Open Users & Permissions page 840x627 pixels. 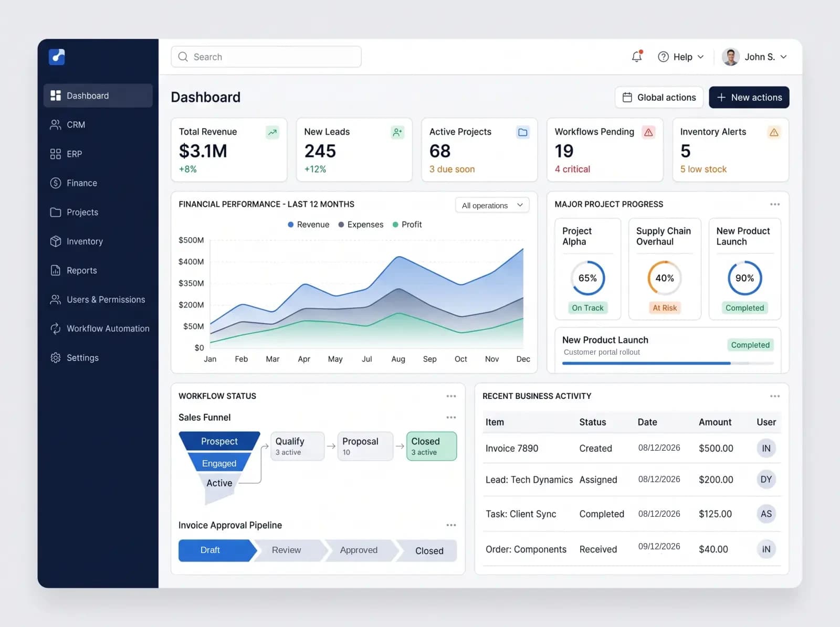tap(98, 300)
